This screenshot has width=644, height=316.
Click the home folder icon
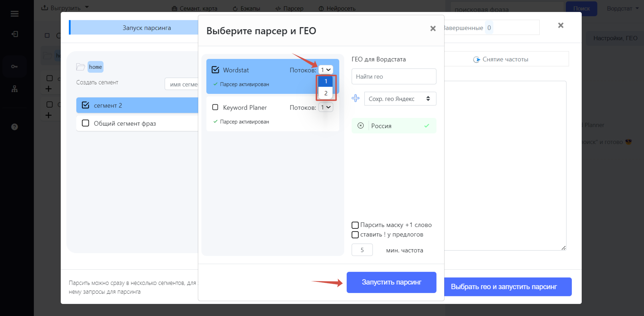click(x=81, y=67)
